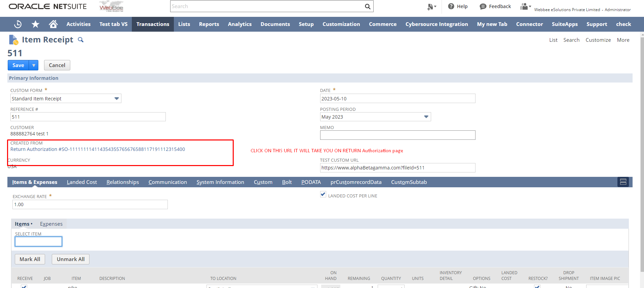Open the Change Role user icon

coord(525,6)
